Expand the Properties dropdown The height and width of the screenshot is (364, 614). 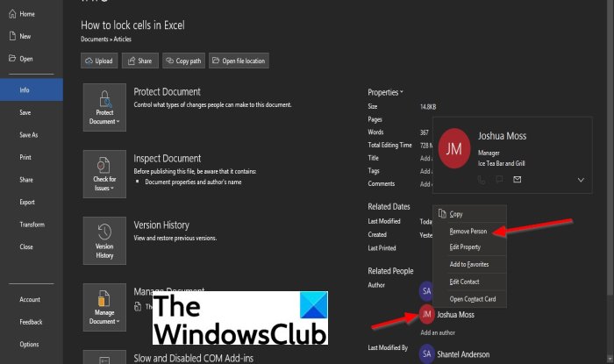click(385, 92)
